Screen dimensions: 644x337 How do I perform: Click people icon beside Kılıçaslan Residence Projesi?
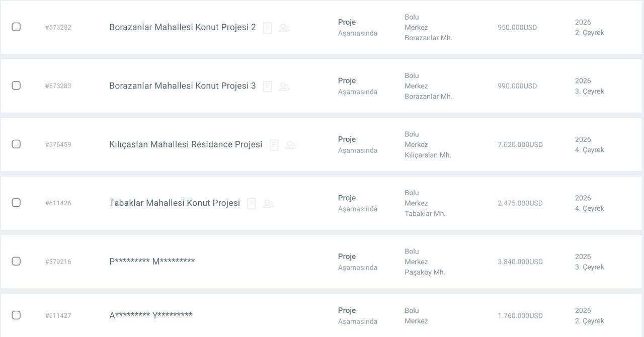pos(291,145)
